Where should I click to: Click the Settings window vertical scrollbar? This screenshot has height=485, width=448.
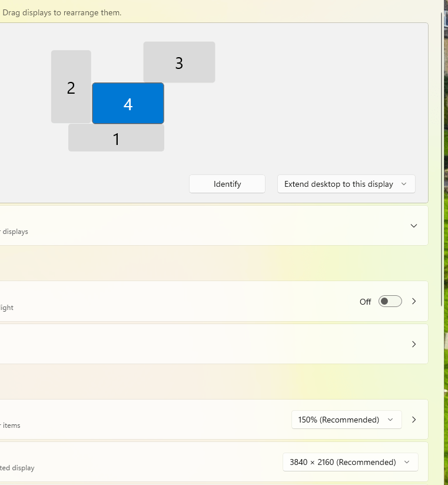(442, 159)
